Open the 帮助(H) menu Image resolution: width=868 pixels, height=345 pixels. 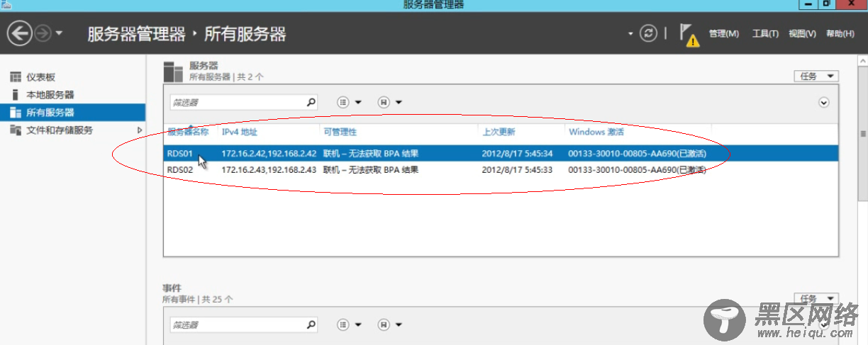click(x=840, y=34)
